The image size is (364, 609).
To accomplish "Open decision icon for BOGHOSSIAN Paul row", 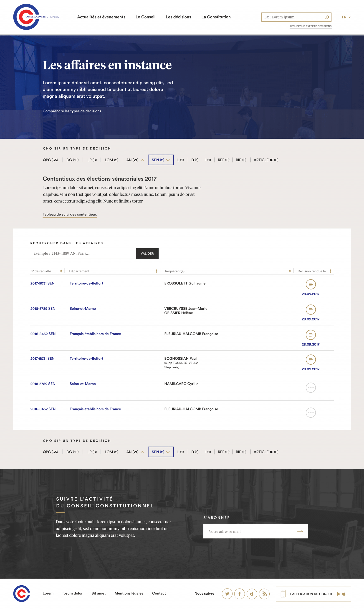I will point(311,360).
